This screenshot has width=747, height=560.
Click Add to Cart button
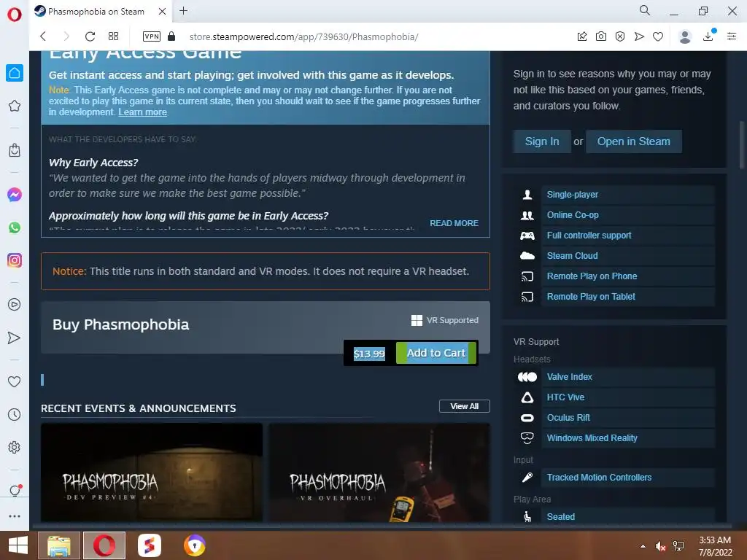[436, 353]
